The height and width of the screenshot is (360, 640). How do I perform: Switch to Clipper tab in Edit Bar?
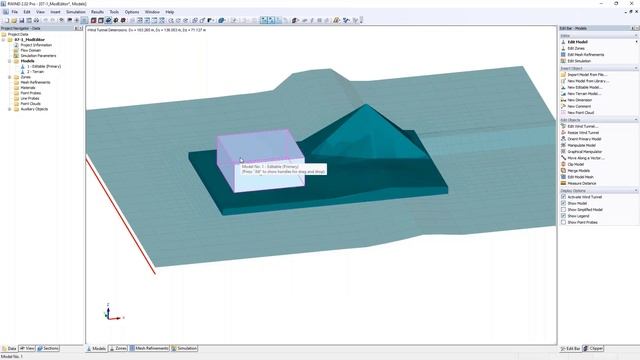(593, 349)
